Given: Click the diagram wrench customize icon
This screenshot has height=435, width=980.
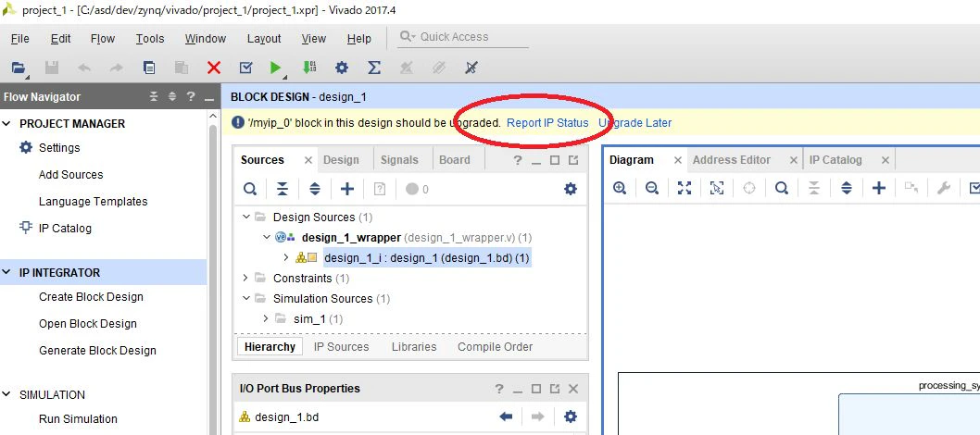Looking at the screenshot, I should [x=944, y=188].
